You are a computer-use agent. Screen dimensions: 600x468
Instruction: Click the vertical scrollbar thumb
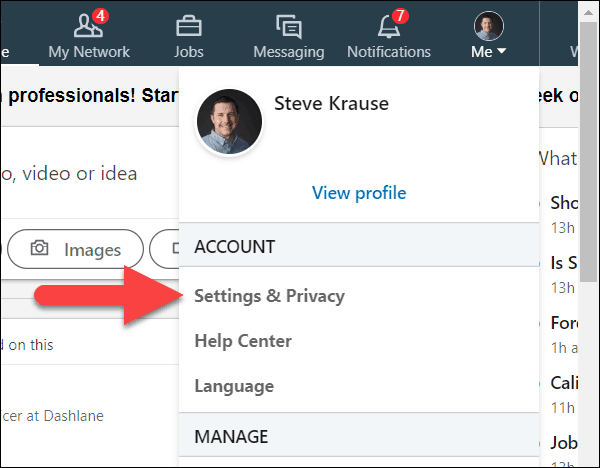[x=589, y=152]
